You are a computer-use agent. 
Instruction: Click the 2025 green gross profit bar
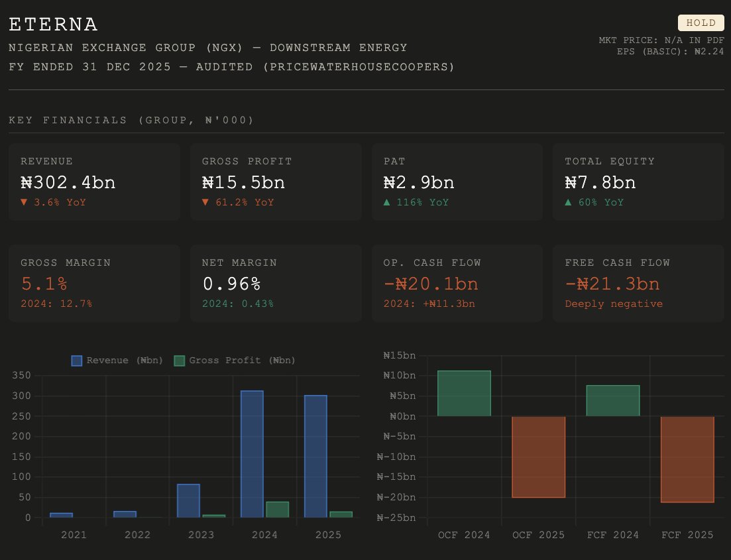[341, 515]
